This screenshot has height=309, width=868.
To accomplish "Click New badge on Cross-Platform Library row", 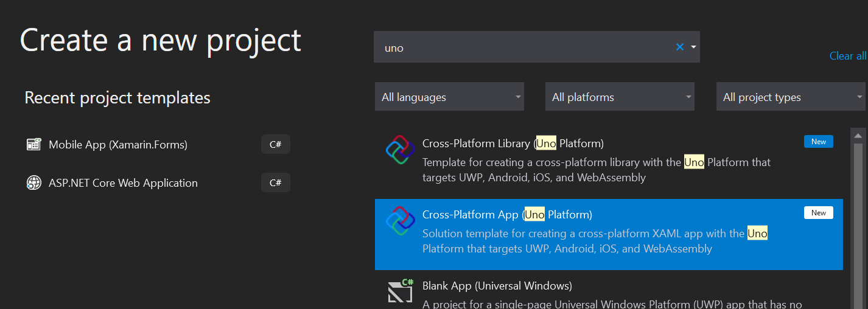I will [x=819, y=142].
